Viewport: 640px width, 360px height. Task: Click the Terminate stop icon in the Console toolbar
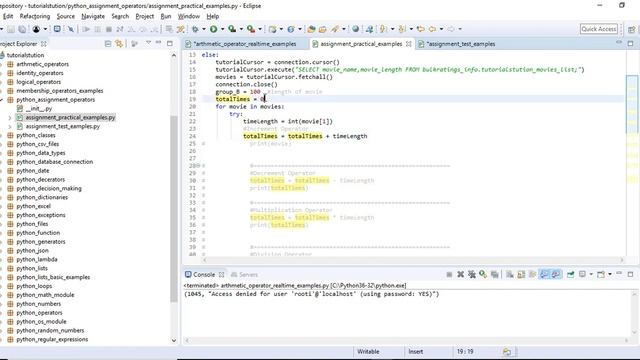tap(449, 274)
